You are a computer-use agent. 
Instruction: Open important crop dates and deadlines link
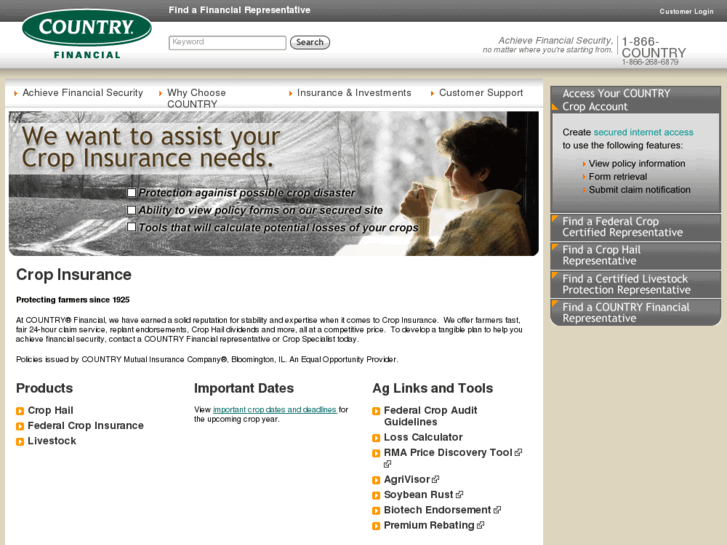(x=274, y=410)
